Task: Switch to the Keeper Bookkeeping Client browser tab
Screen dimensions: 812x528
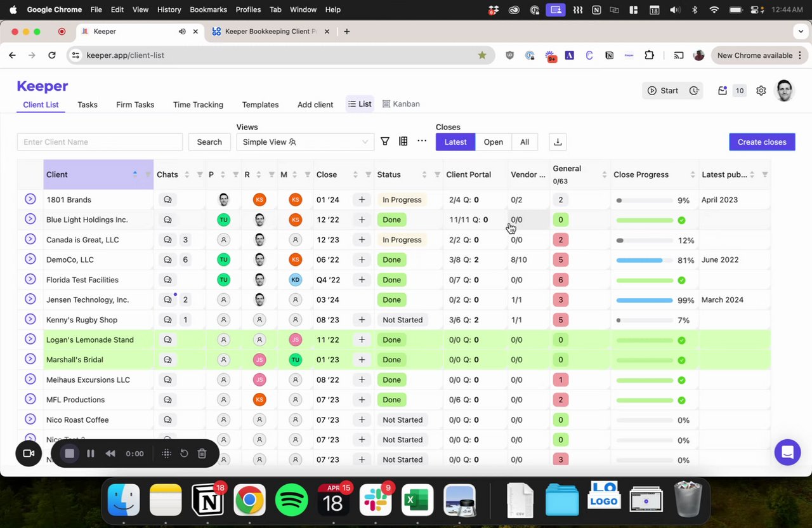Action: (270, 32)
